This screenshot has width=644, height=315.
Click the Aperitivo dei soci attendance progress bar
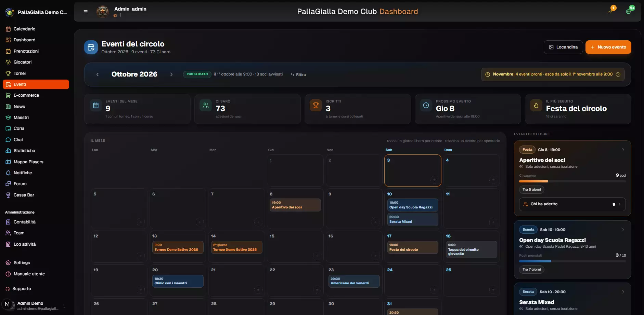point(572,181)
